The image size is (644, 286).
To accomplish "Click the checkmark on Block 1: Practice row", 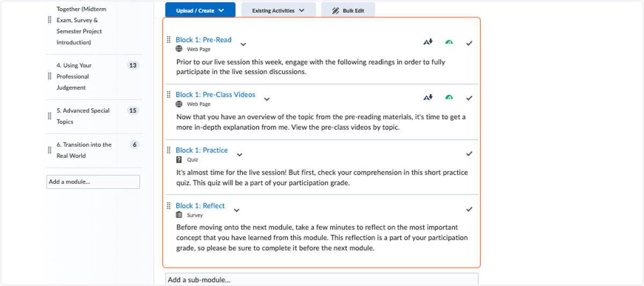I will pos(469,154).
